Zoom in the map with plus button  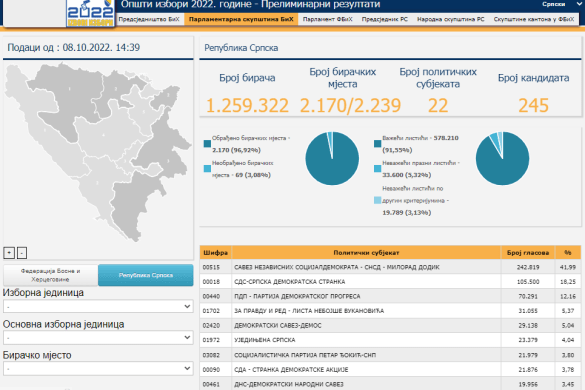point(9,253)
